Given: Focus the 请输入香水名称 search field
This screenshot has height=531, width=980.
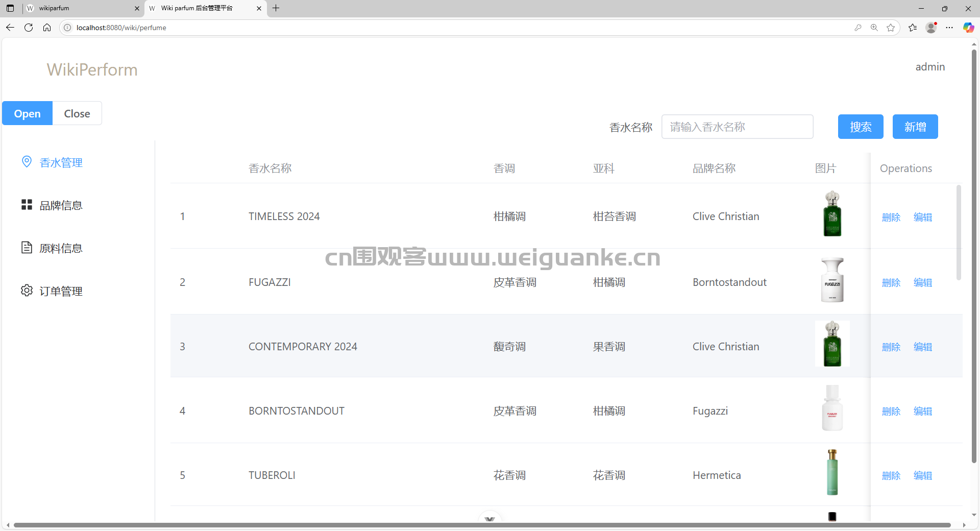Looking at the screenshot, I should (x=737, y=127).
